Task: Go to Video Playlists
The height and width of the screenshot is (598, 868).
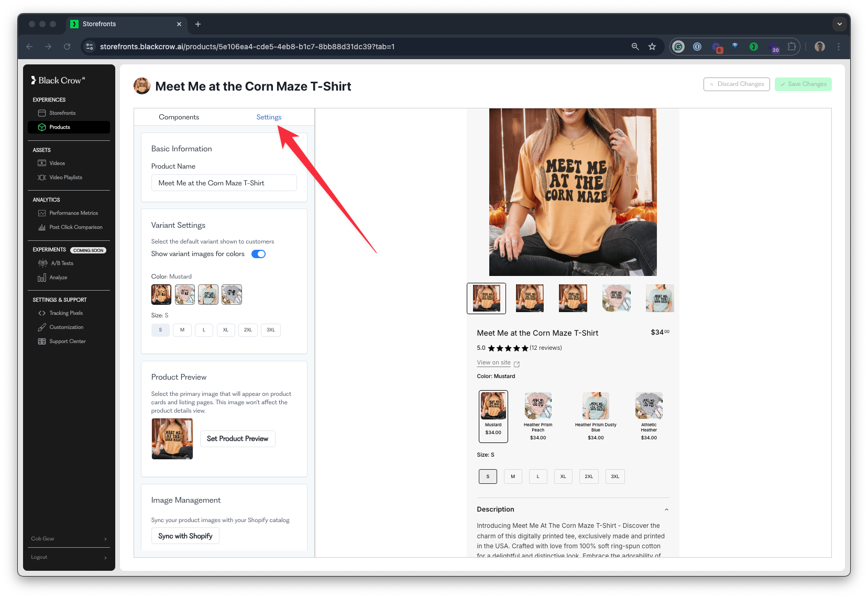Action: (65, 178)
